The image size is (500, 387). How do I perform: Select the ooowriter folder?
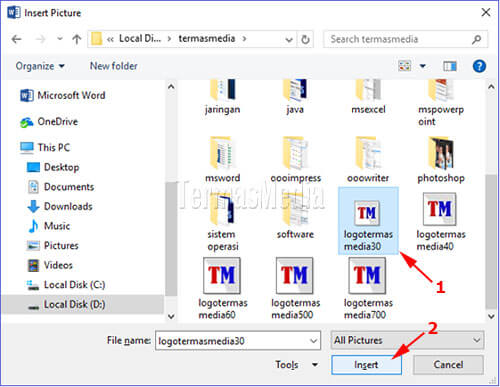(368, 160)
